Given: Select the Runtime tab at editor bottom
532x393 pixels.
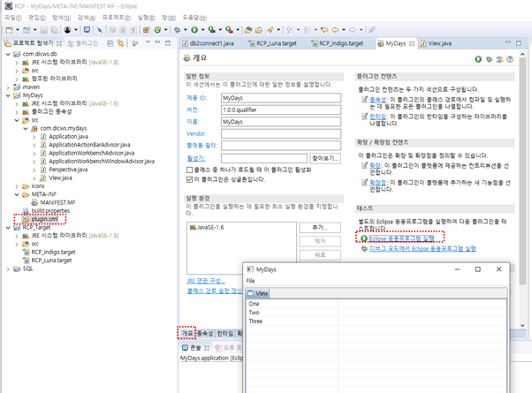Looking at the screenshot, I should point(225,334).
